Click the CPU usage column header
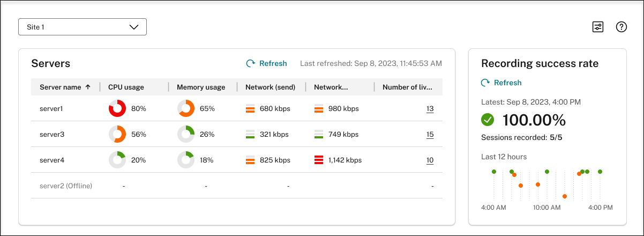 pyautogui.click(x=126, y=87)
